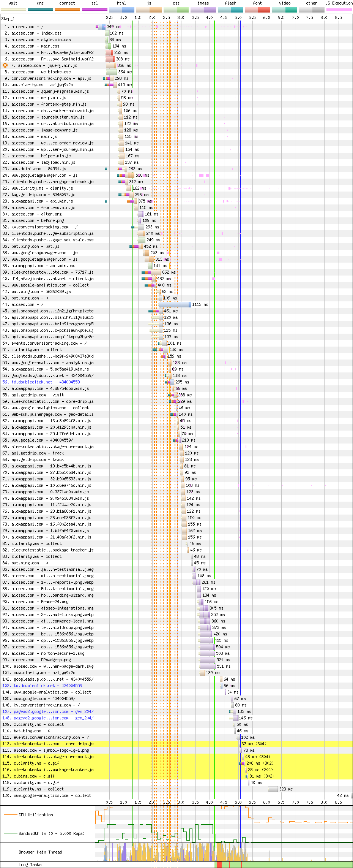
Task: Click the Step_1 header label
Action: pyautogui.click(x=8, y=18)
